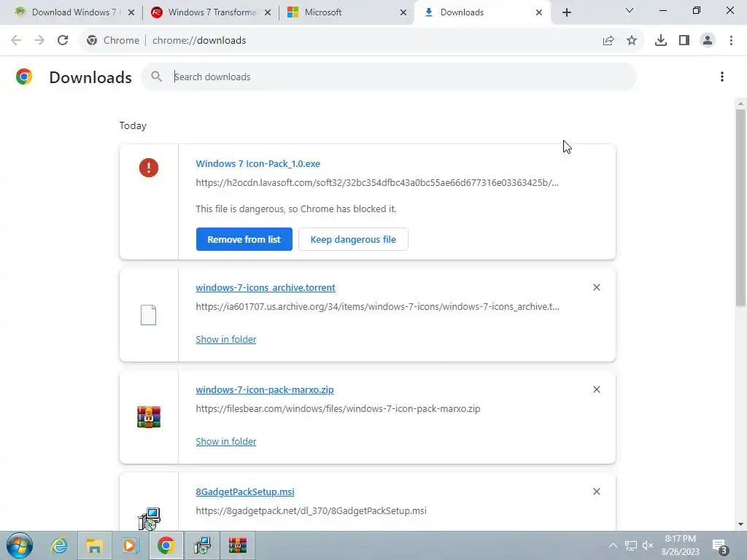Click the WinRAR archive icon for marxo.zip
The height and width of the screenshot is (560, 747).
coord(149,417)
